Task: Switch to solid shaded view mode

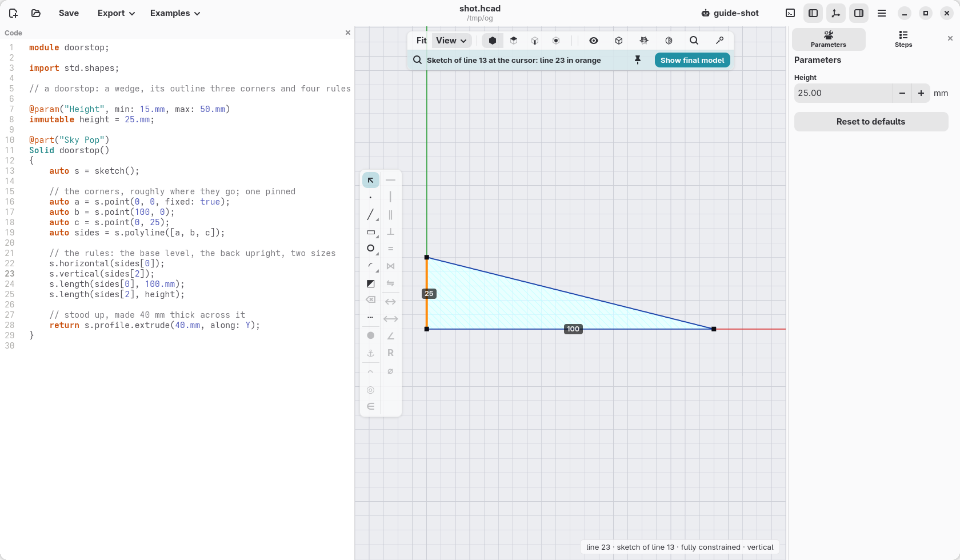Action: tap(493, 41)
